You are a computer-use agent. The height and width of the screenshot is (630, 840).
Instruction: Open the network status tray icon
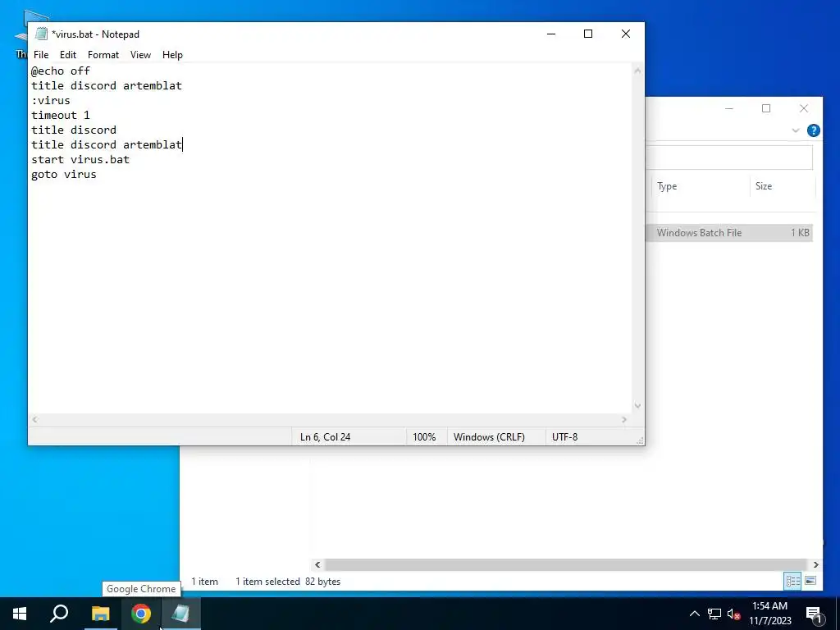click(x=714, y=614)
